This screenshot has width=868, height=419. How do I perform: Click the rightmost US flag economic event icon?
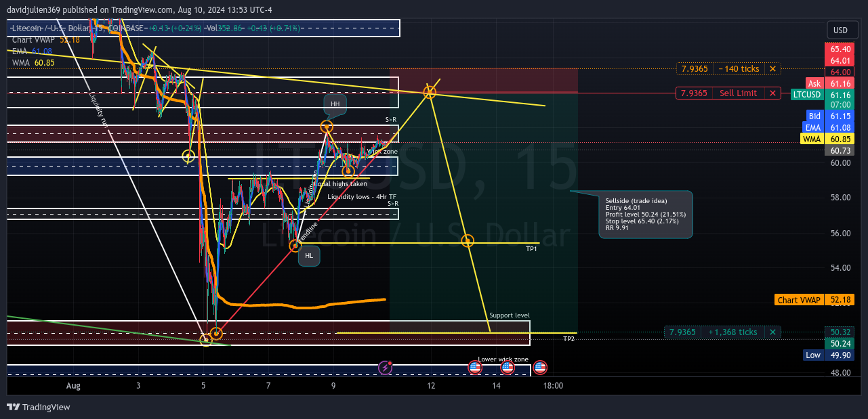point(540,368)
